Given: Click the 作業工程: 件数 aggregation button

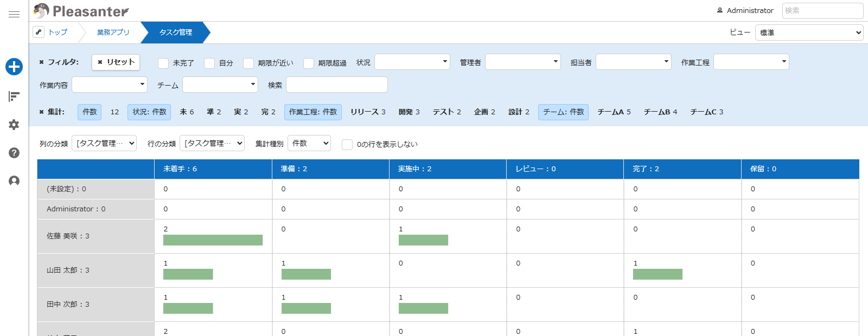Looking at the screenshot, I should [313, 112].
